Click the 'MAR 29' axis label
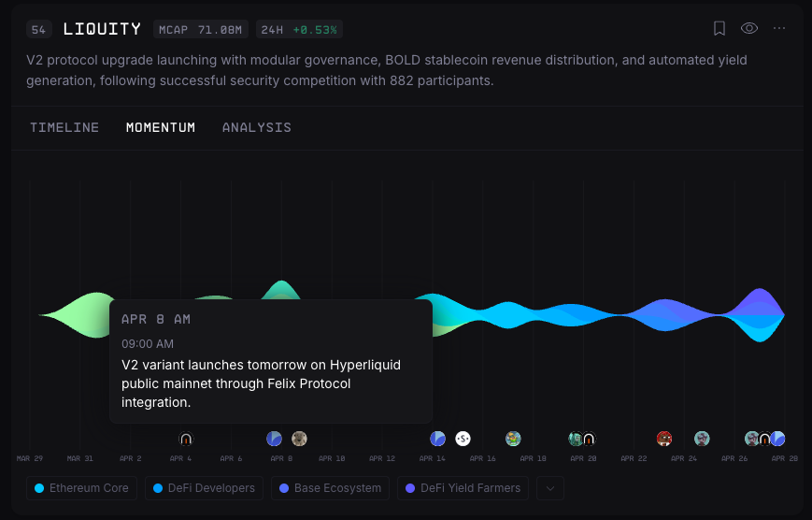This screenshot has height=520, width=812. [x=30, y=458]
